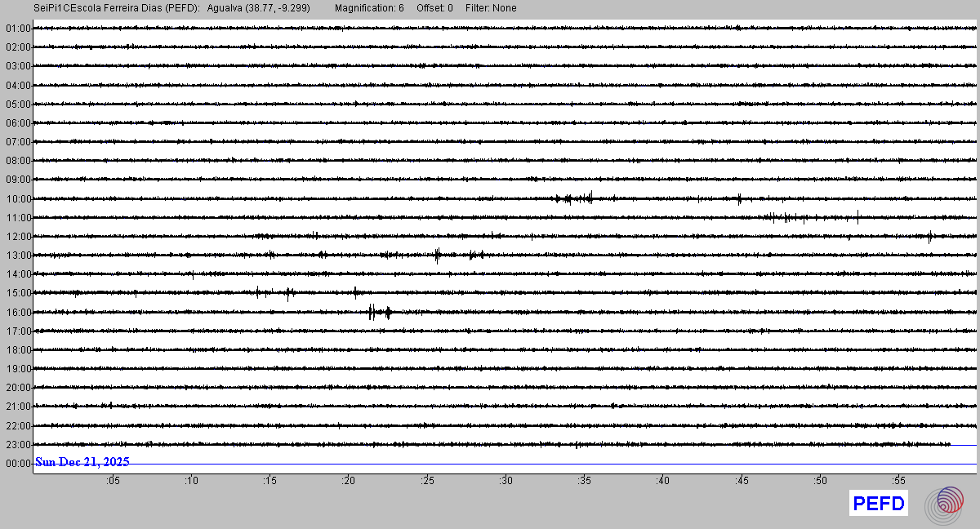Click the 23:00 hour label
980x529 pixels.
pos(18,445)
